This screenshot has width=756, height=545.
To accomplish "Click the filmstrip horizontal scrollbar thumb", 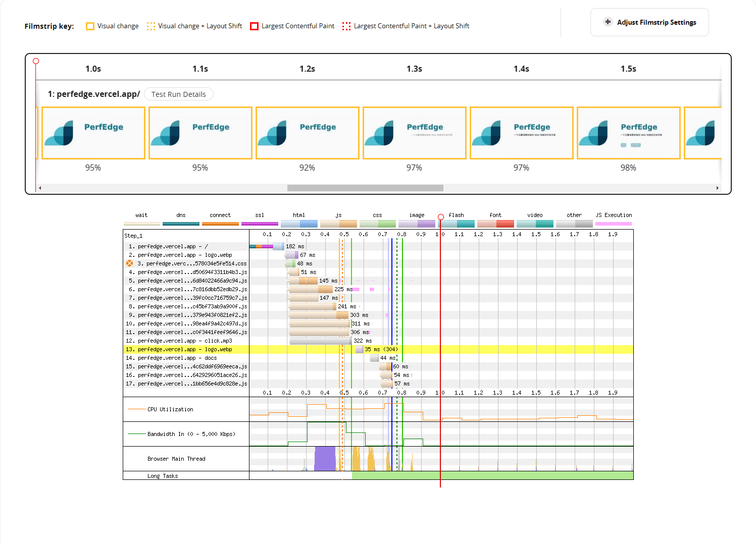I will [x=365, y=188].
